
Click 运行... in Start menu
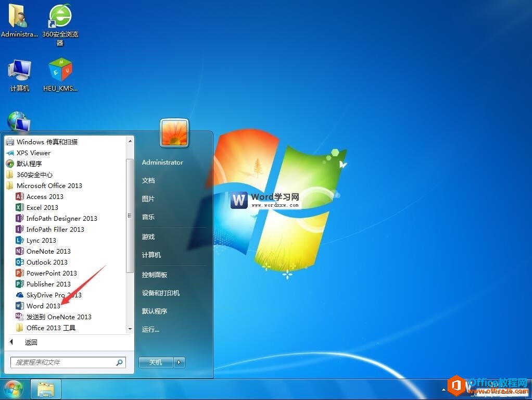[x=150, y=329]
